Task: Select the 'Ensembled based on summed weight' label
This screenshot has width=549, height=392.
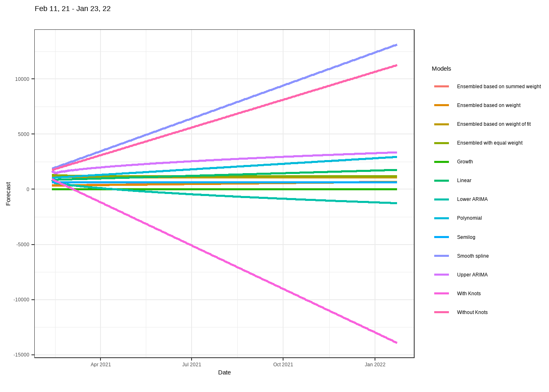Action: pos(499,87)
